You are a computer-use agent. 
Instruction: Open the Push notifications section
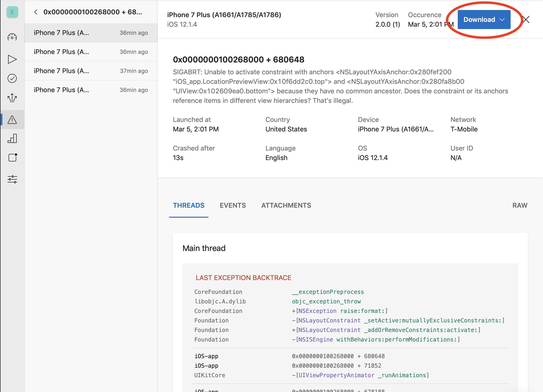tap(12, 158)
